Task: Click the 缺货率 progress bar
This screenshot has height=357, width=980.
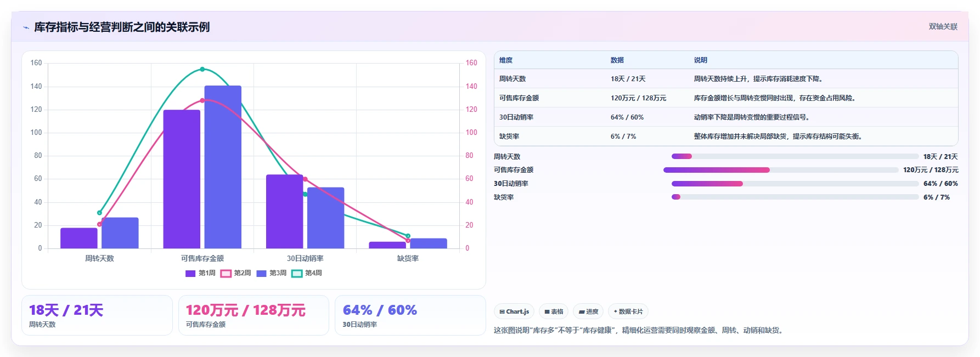Action: [x=795, y=197]
